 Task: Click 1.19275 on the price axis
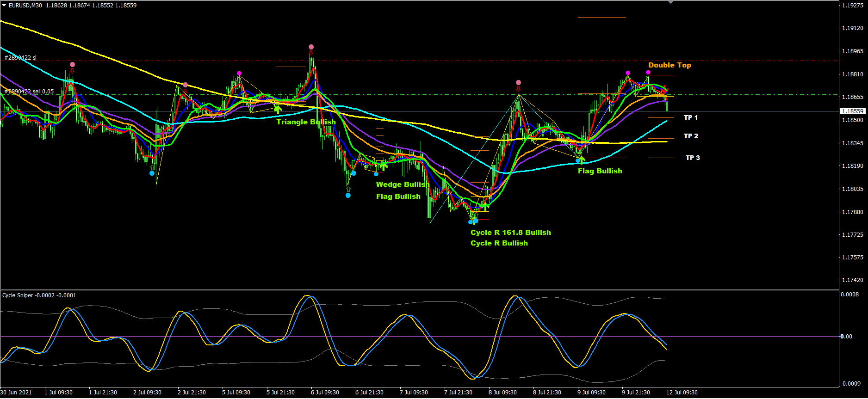[852, 6]
